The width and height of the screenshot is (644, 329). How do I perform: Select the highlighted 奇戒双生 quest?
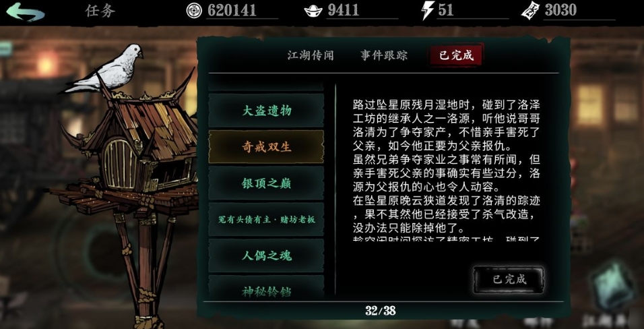pos(266,147)
